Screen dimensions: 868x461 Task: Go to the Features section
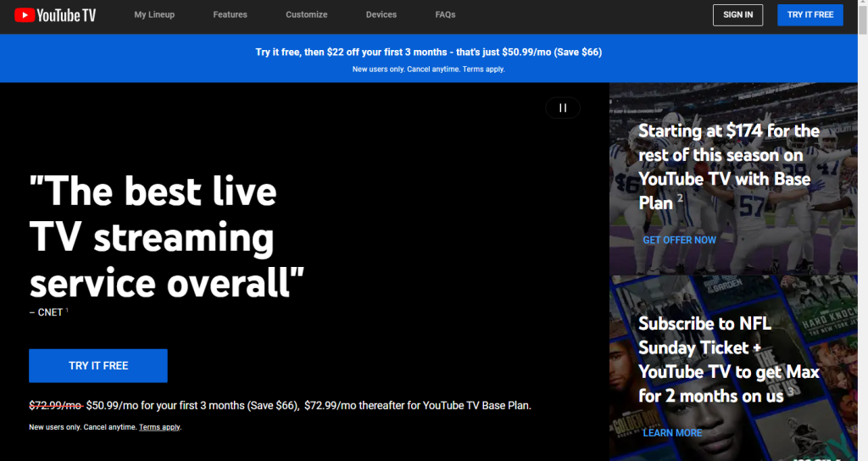point(231,15)
